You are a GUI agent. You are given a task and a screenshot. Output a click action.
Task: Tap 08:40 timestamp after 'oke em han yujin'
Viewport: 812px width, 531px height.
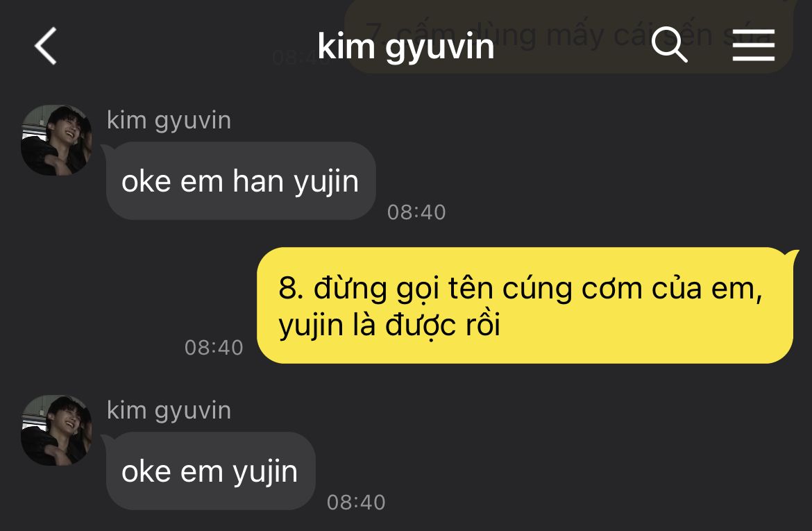pos(416,212)
